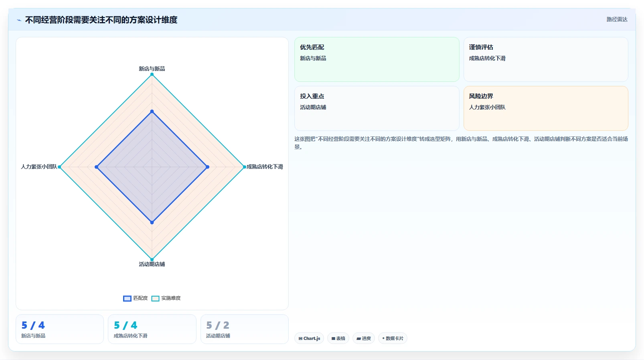644x360 pixels.
Task: Click the 实施难度 legend label
Action: [x=171, y=298]
